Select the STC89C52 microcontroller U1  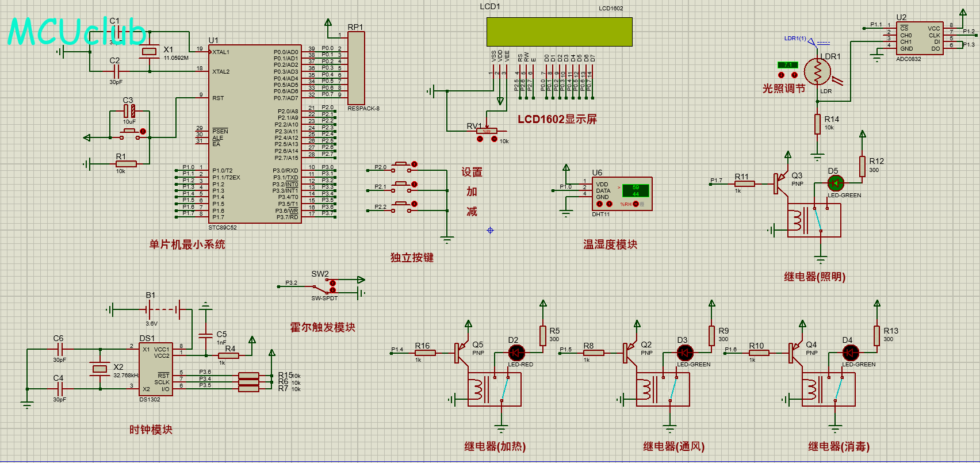[x=255, y=135]
